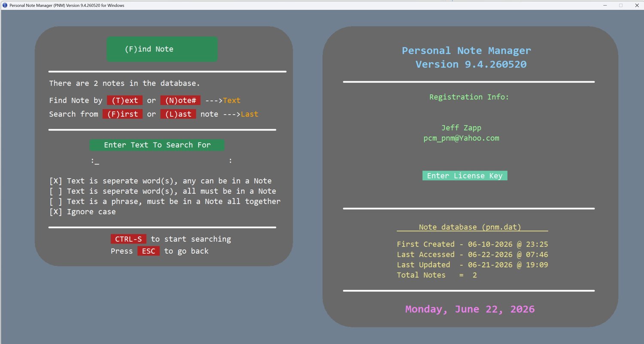644x344 pixels.
Task: Click the 'Last Accessed - 06-22-2026 @ 07:46' line
Action: point(472,255)
